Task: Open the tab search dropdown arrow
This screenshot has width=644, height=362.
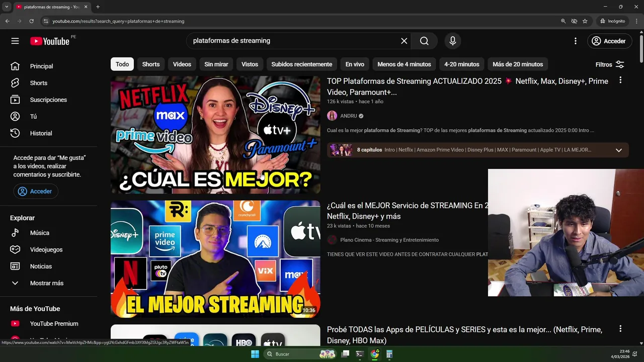Action: coord(7,7)
